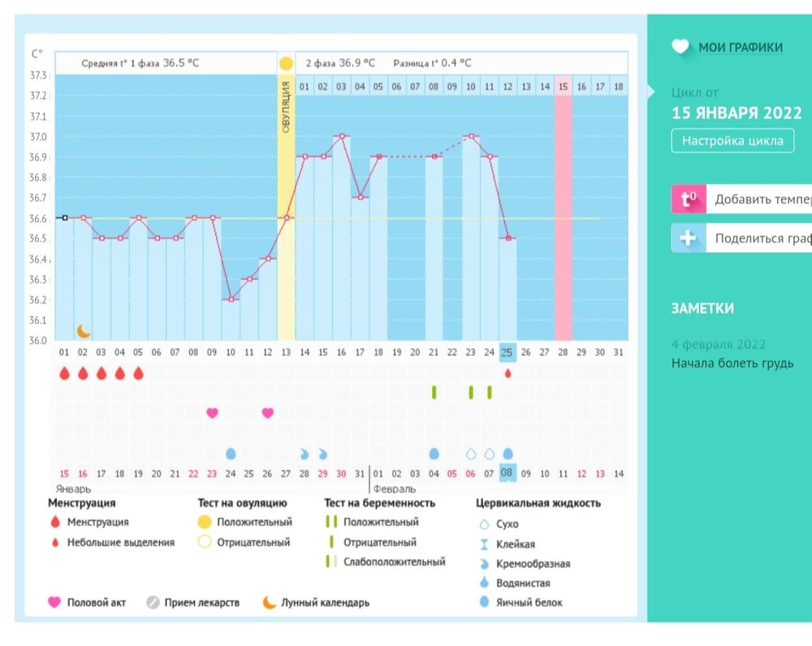Click the Половой акт legend heart icon
The image size is (812, 646).
pyautogui.click(x=54, y=602)
